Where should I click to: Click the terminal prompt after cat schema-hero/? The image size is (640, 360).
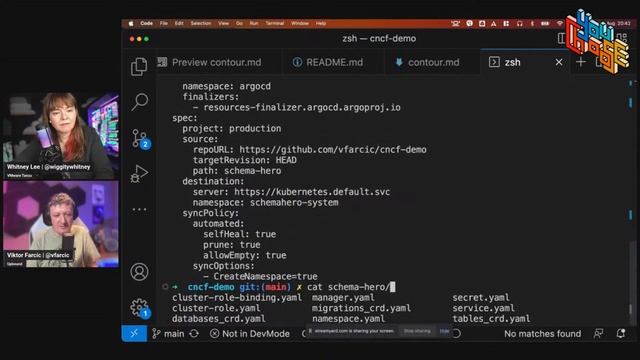coord(393,287)
